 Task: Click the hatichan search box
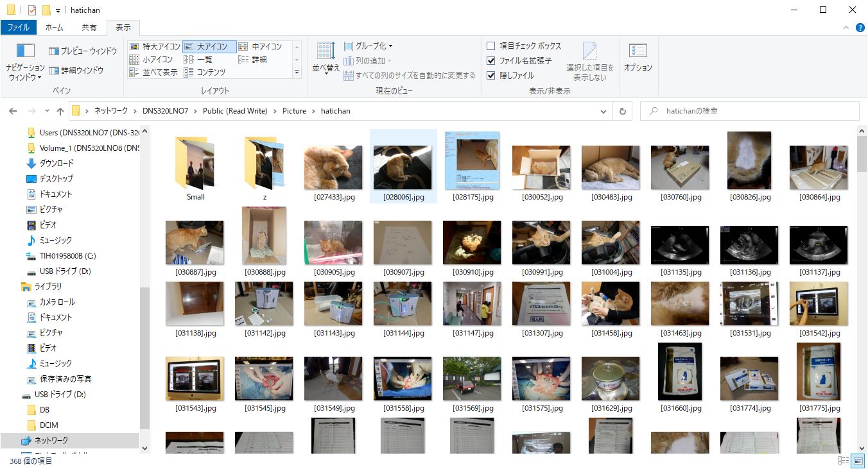tap(749, 111)
